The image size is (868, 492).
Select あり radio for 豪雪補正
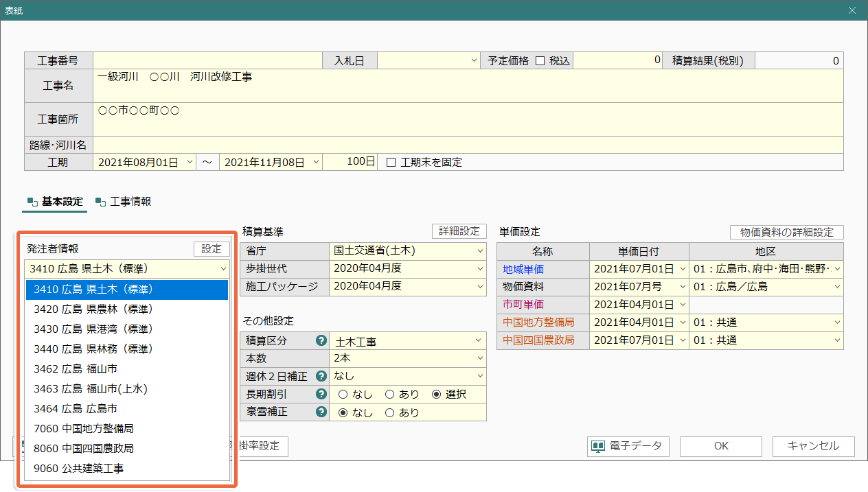click(x=389, y=413)
